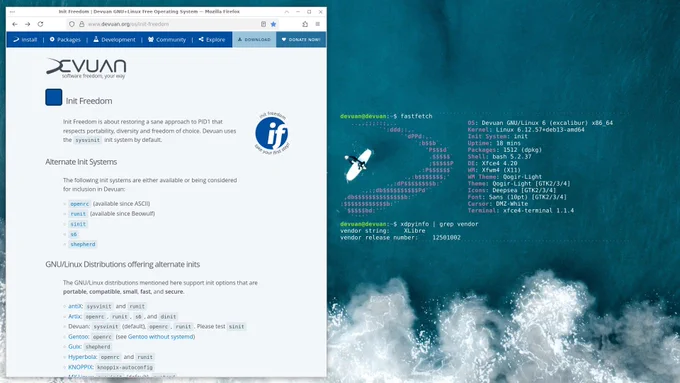Image resolution: width=680 pixels, height=383 pixels.
Task: Click the Init Freedom 'if' badge
Action: click(272, 133)
